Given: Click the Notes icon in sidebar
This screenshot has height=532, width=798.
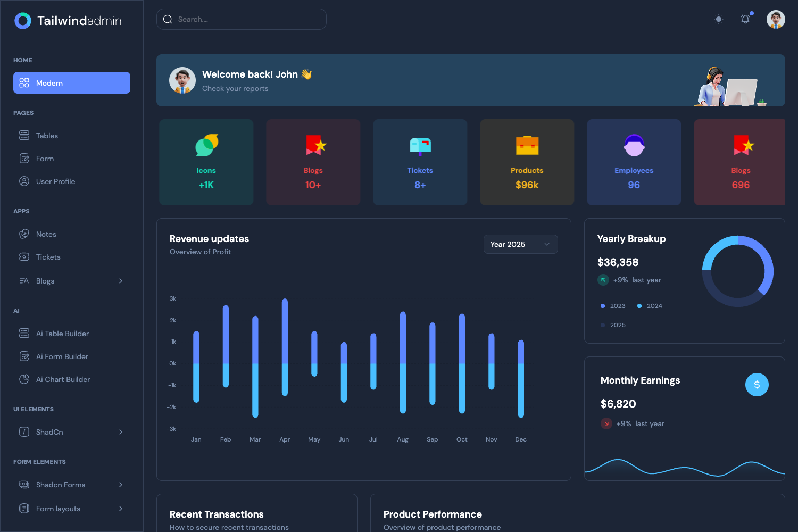Looking at the screenshot, I should point(24,234).
